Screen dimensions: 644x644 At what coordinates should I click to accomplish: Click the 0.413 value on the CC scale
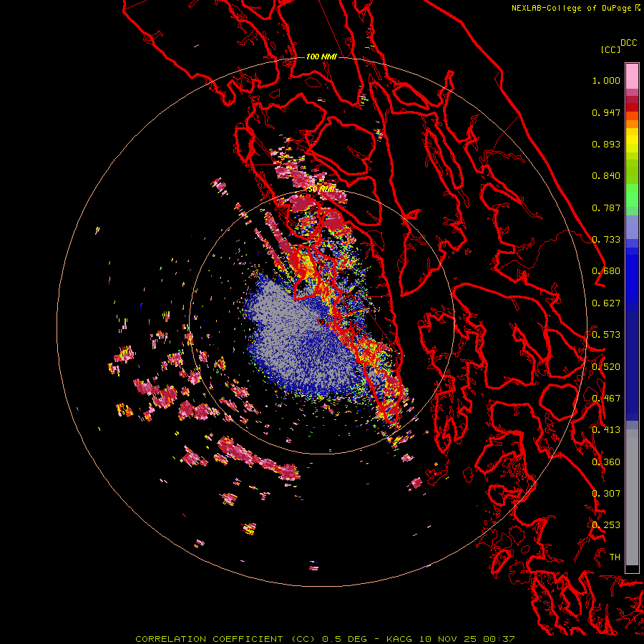click(606, 430)
